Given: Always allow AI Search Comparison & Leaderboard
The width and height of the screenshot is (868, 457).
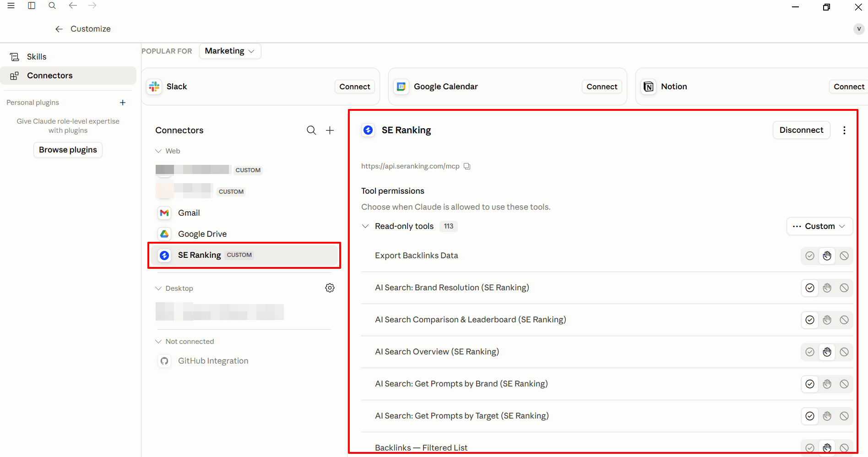Looking at the screenshot, I should (810, 320).
